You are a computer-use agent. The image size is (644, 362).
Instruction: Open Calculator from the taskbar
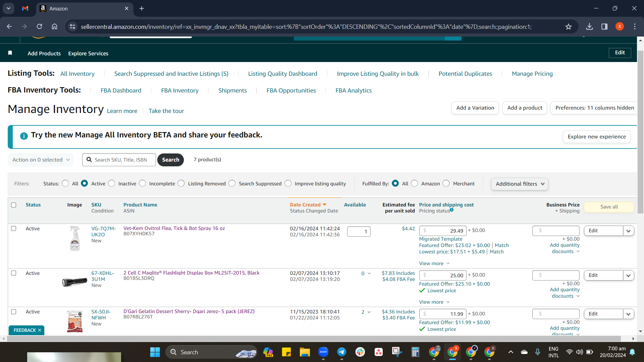pos(415,352)
